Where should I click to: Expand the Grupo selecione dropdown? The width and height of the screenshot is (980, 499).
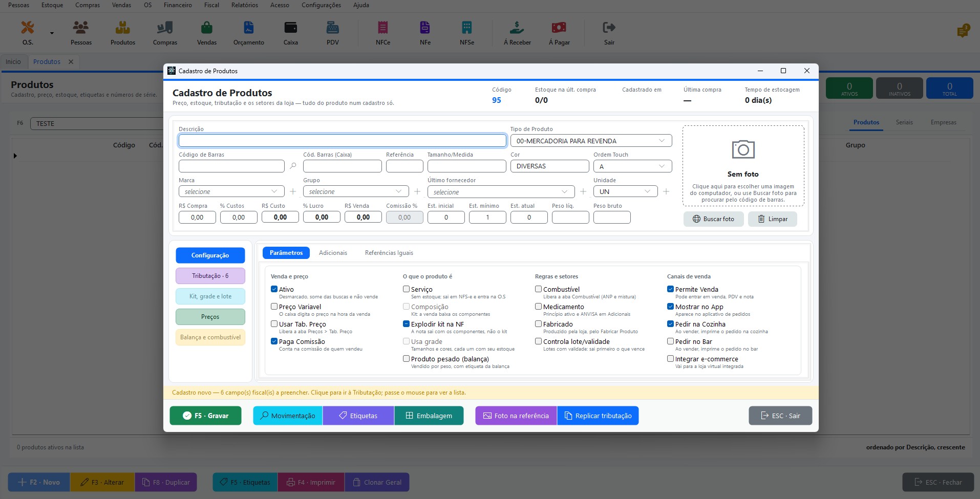356,191
